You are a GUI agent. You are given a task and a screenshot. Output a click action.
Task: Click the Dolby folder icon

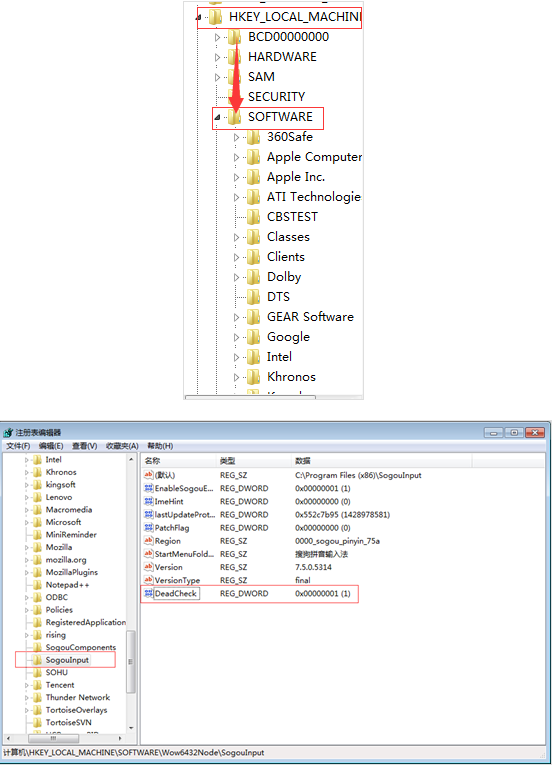[x=254, y=277]
